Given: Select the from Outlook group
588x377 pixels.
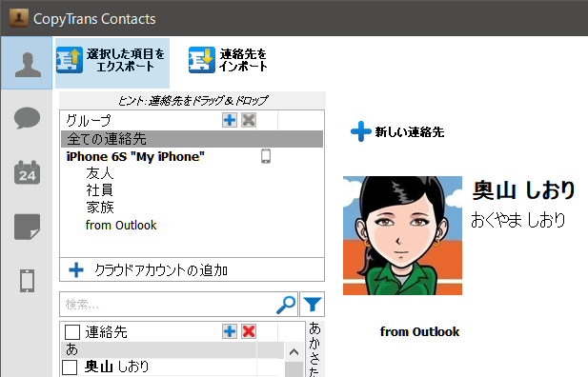Looking at the screenshot, I should click(x=121, y=226).
